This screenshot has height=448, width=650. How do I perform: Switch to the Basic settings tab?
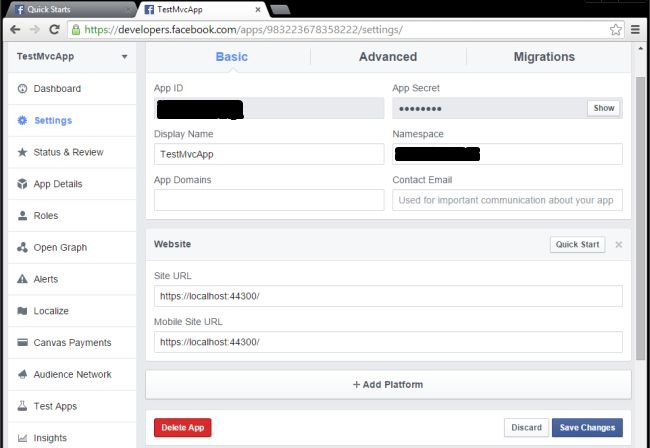tap(232, 57)
